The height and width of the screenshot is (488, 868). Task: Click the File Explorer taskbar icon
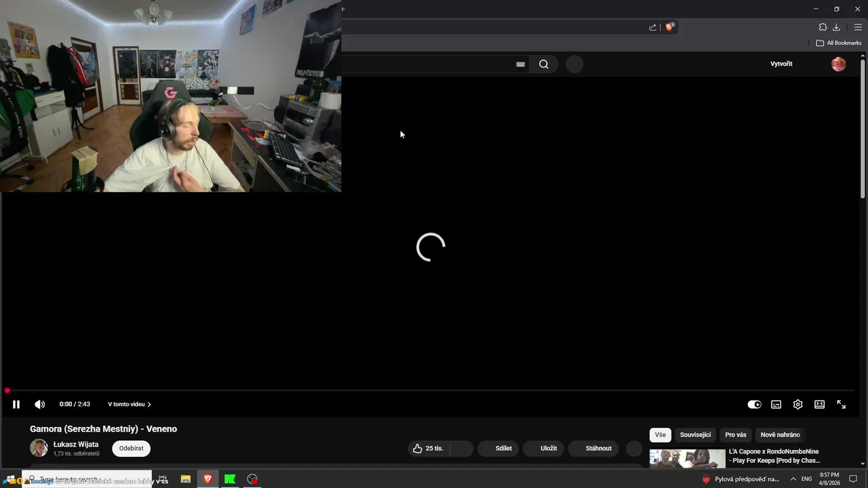click(185, 479)
